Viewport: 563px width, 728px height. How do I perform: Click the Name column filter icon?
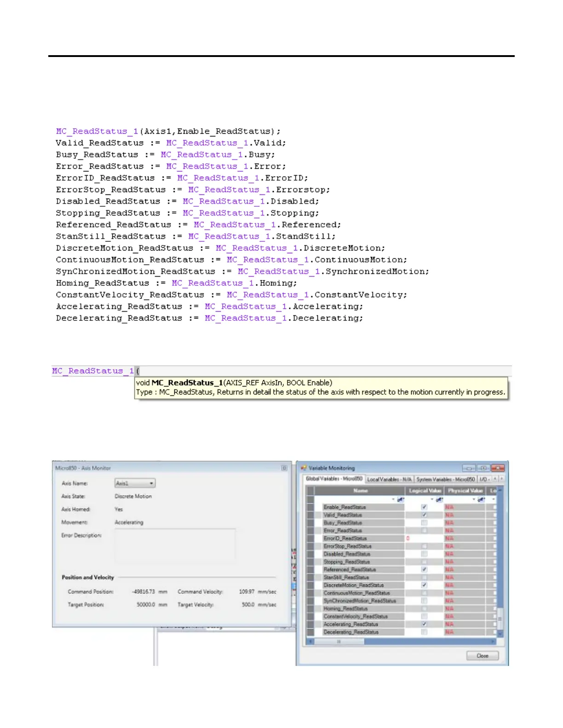pos(400,500)
